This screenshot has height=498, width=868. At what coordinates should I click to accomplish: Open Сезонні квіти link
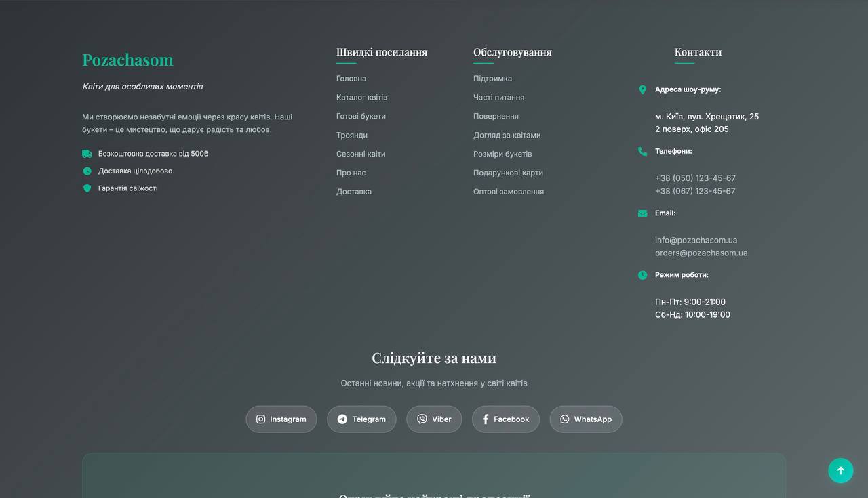pos(361,154)
